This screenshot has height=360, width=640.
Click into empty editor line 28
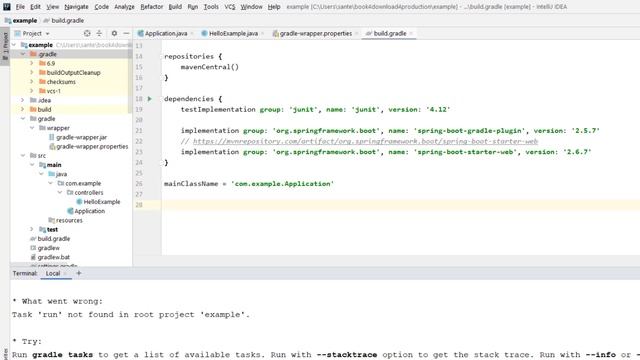point(400,205)
